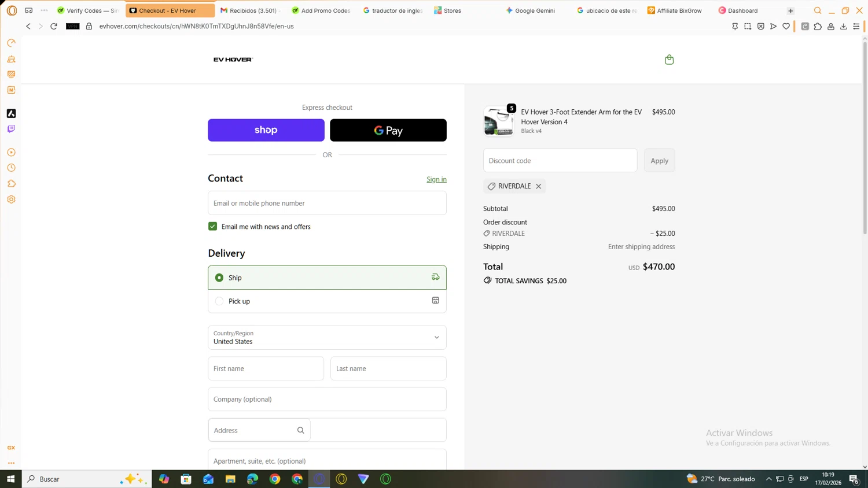Reload the page with refresh icon
This screenshot has height=488, width=868.
tap(54, 26)
